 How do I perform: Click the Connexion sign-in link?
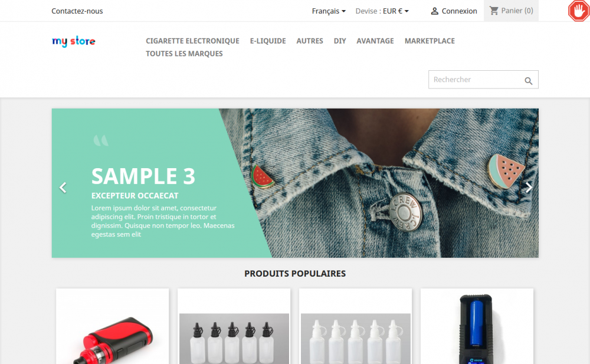pyautogui.click(x=459, y=11)
